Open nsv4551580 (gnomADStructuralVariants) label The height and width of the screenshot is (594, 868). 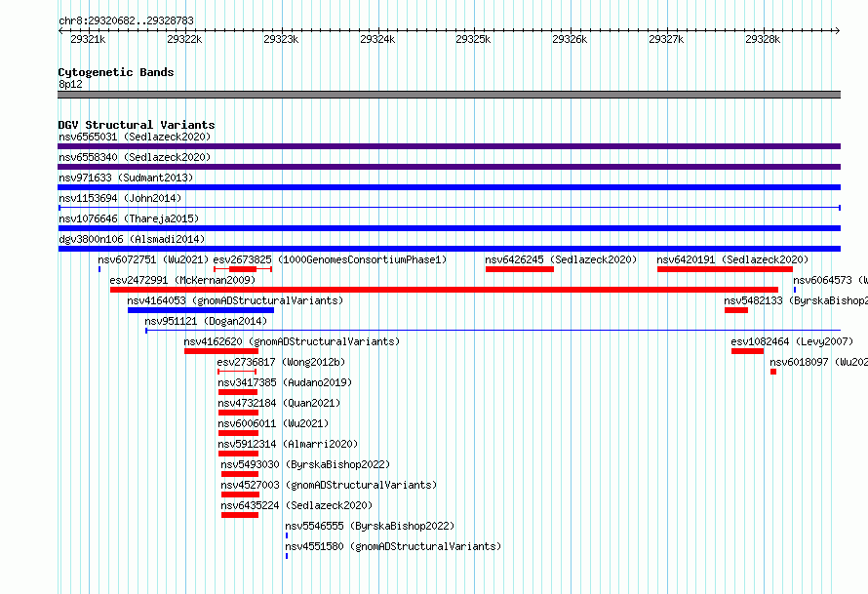[x=393, y=546]
